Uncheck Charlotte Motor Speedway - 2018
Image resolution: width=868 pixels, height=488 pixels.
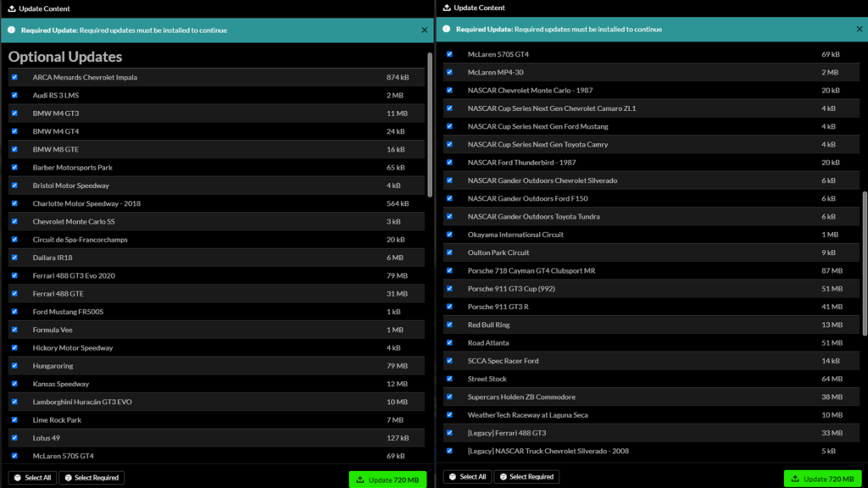[14, 203]
